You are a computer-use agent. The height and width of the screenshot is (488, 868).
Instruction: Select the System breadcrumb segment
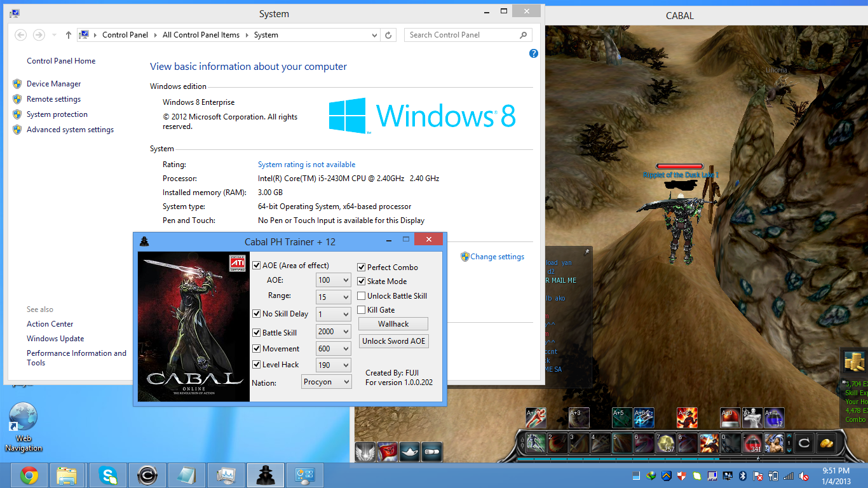pos(266,35)
